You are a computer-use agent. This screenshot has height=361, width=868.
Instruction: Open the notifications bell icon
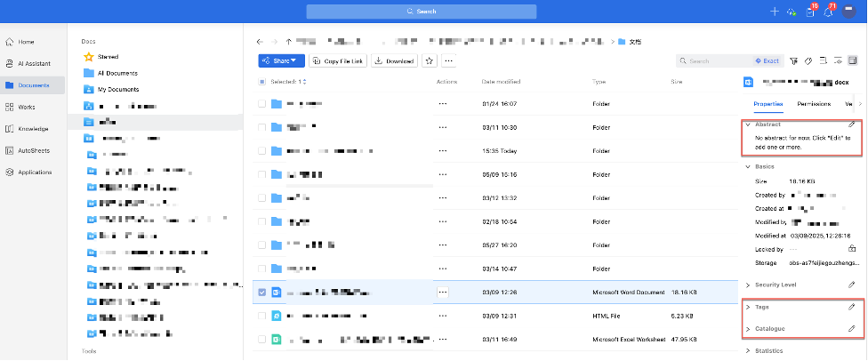point(828,12)
